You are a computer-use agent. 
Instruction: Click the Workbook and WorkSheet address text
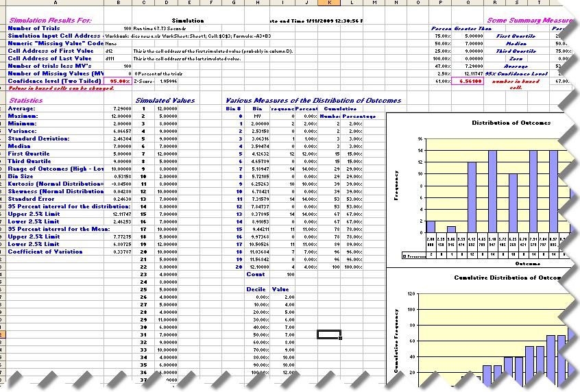(188, 36)
